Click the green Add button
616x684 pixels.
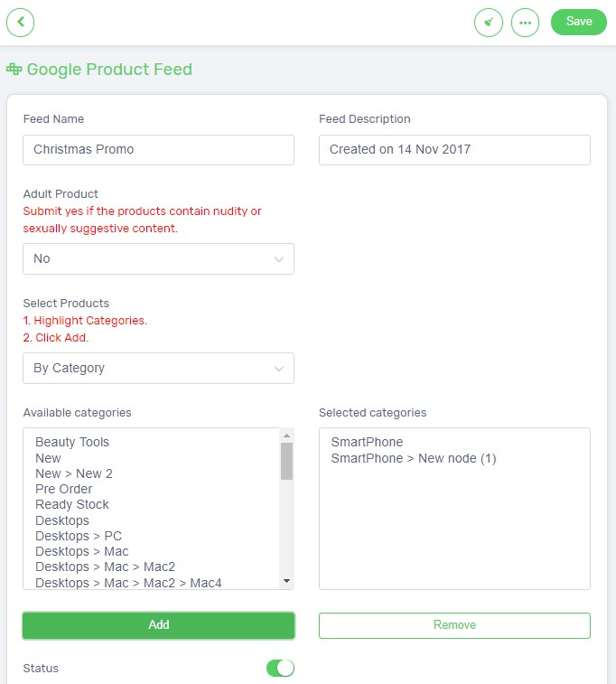point(159,625)
